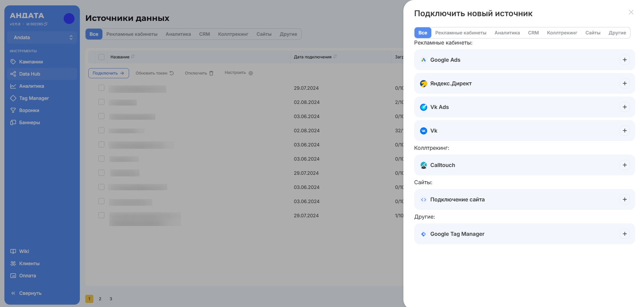The image size is (644, 307).
Task: Click the Яндекс.Директ logo icon
Action: click(x=424, y=84)
